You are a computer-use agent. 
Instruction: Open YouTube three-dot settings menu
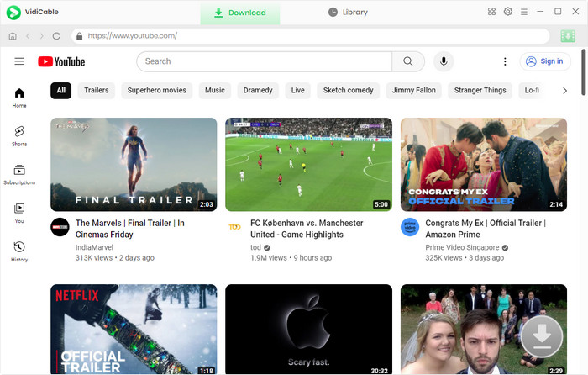[505, 61]
